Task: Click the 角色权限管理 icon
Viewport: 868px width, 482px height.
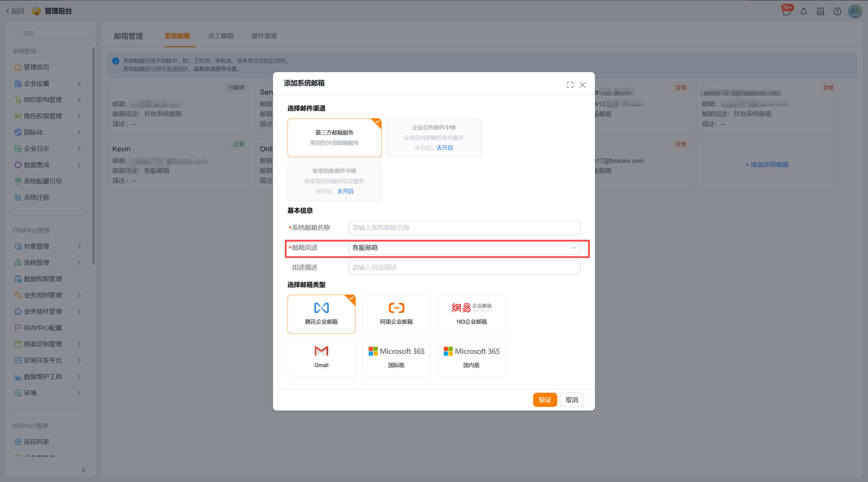Action: point(18,116)
